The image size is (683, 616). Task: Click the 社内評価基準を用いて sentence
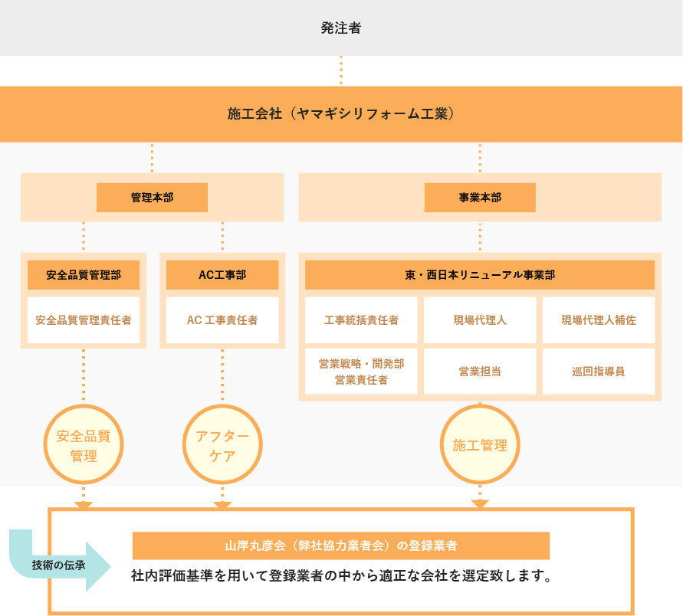point(342,576)
